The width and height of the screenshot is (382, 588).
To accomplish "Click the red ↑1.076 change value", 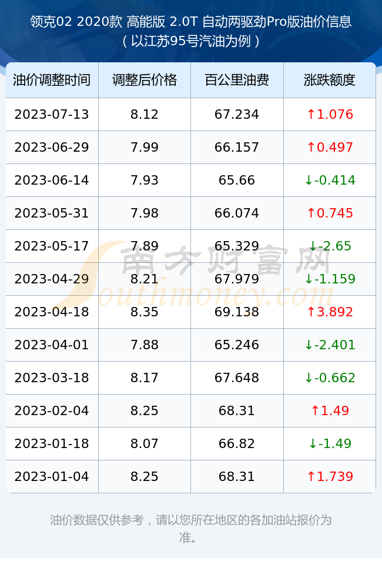I will (x=330, y=115).
